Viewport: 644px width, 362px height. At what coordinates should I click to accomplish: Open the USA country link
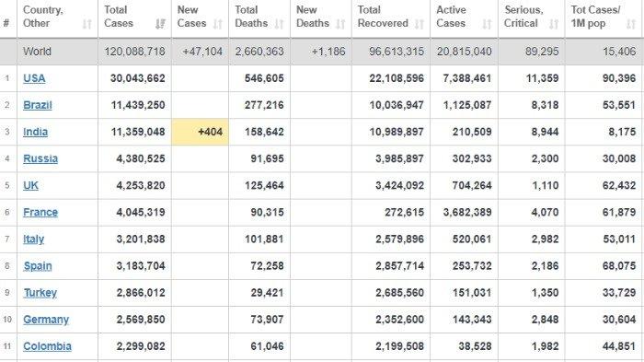34,78
